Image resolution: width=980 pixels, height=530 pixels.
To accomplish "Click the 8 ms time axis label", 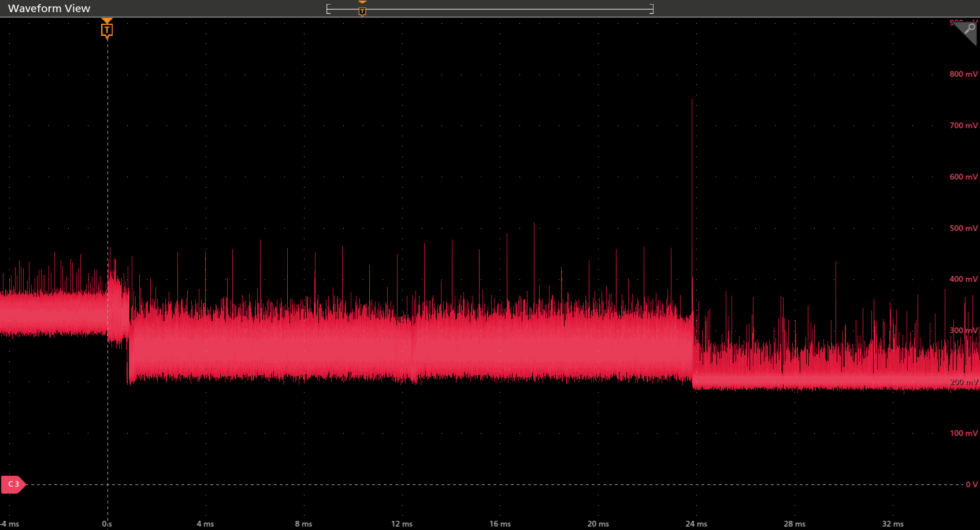I will 303,524.
